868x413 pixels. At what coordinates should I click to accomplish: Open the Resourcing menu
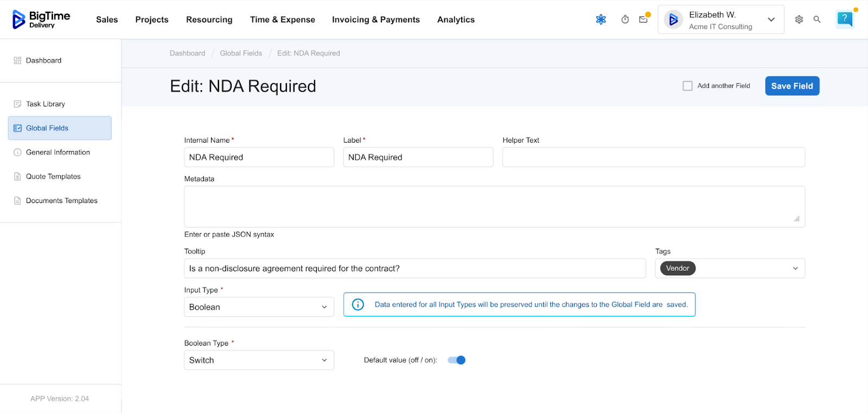209,20
